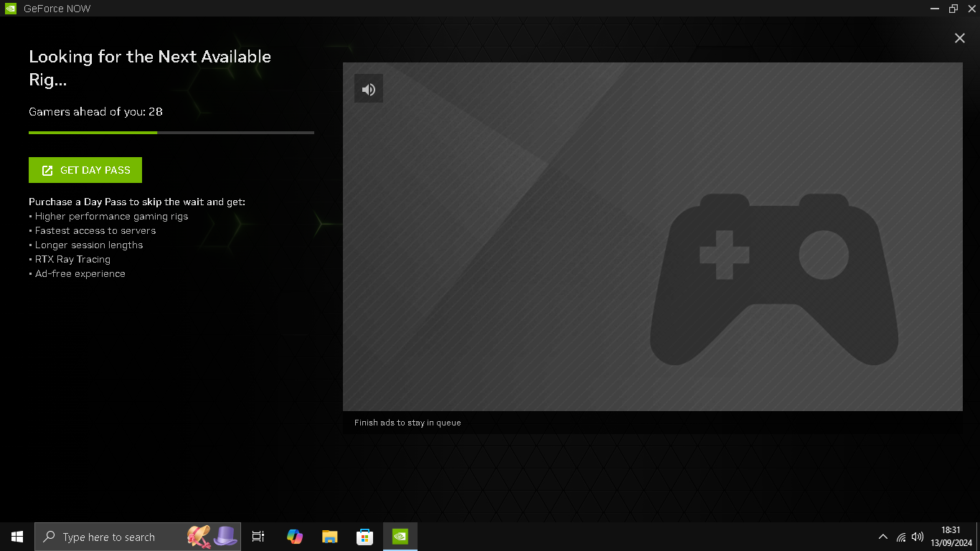Click the 'Looking for the Next Available Rig...' heading
Screen dimensions: 980x551
pos(150,67)
